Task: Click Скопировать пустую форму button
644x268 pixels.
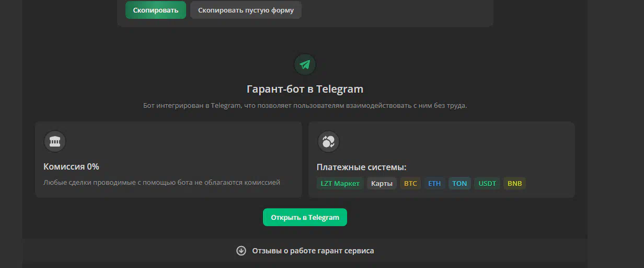Action: (246, 10)
